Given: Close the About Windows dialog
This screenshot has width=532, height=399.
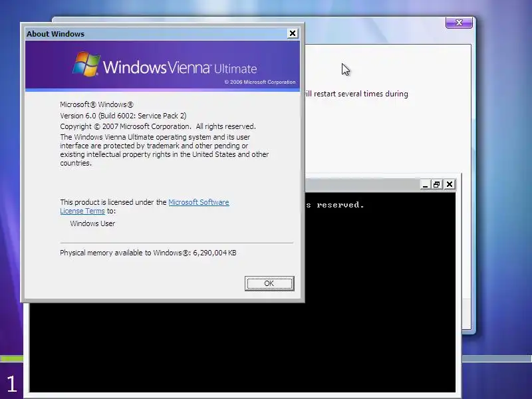Looking at the screenshot, I should click(x=293, y=33).
